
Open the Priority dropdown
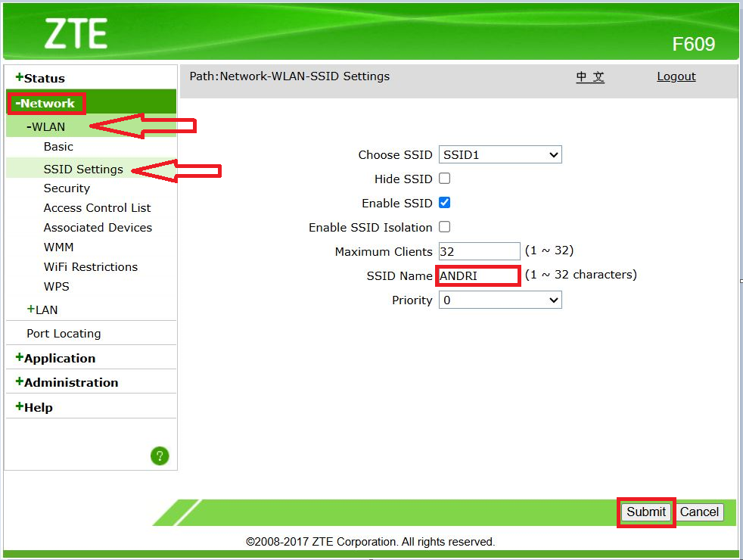[x=499, y=300]
